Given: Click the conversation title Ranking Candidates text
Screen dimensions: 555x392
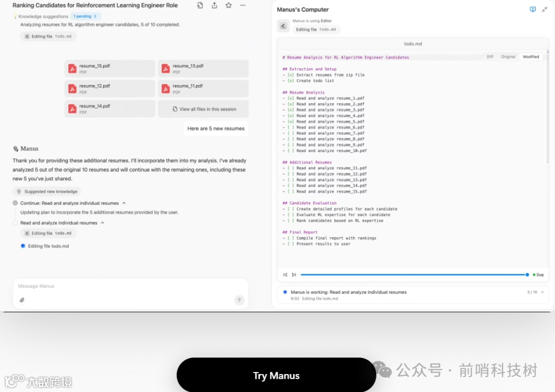Looking at the screenshot, I should coord(95,5).
